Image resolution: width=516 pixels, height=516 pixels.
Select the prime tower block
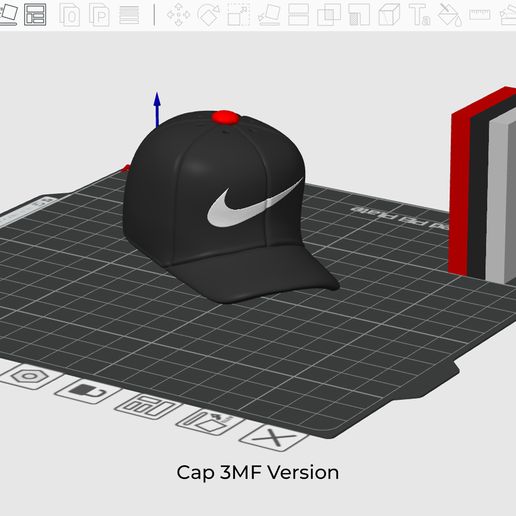[x=483, y=185]
